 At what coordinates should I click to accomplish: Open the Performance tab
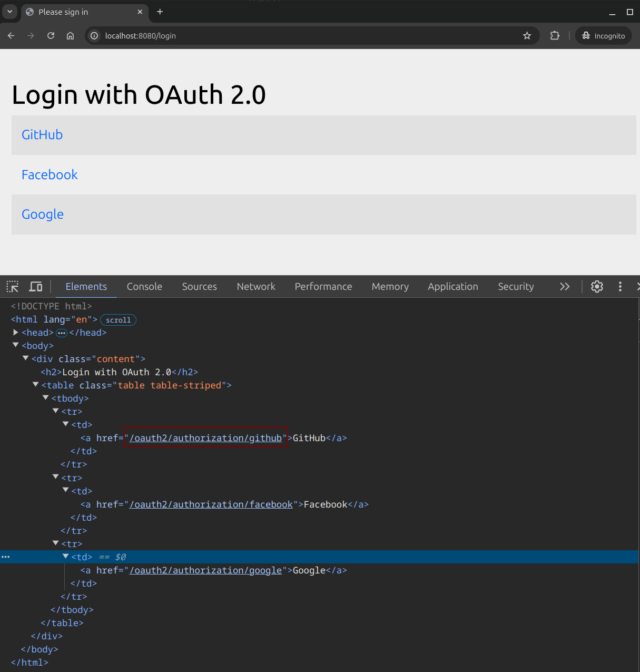[323, 287]
